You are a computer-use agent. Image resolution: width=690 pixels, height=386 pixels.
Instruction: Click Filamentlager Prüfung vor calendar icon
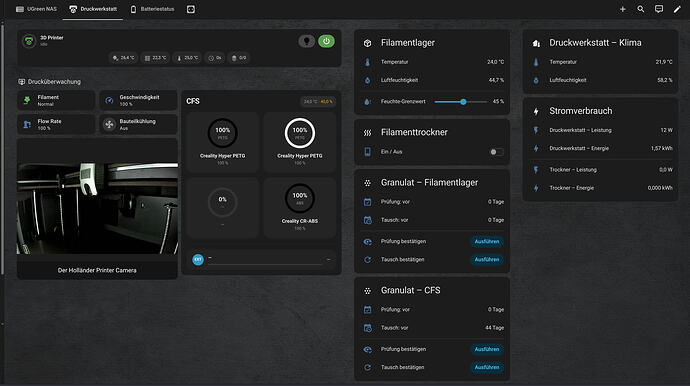pos(367,202)
